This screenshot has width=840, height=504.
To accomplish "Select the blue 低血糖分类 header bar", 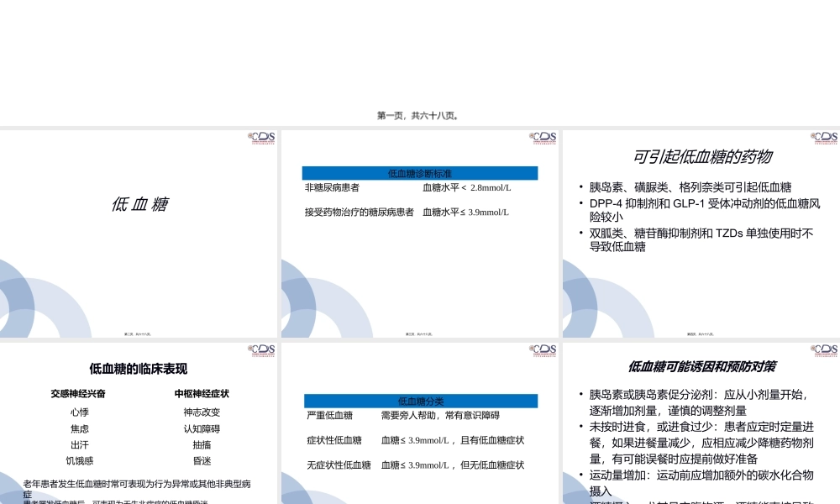I will [x=420, y=400].
